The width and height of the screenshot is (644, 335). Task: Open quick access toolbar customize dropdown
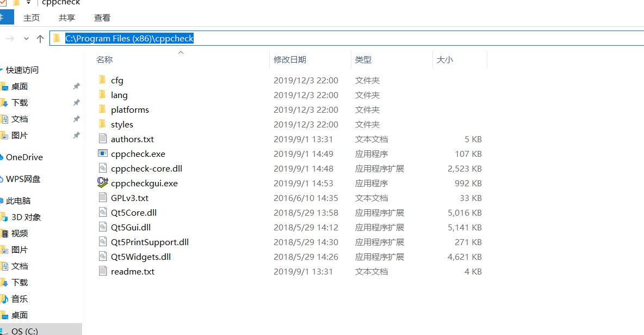pos(28,3)
